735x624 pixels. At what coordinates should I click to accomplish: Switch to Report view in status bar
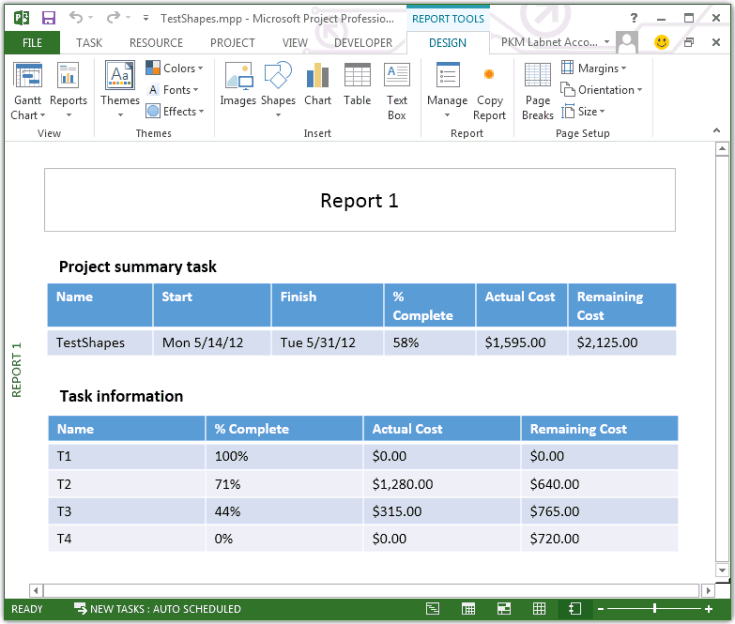[x=575, y=609]
